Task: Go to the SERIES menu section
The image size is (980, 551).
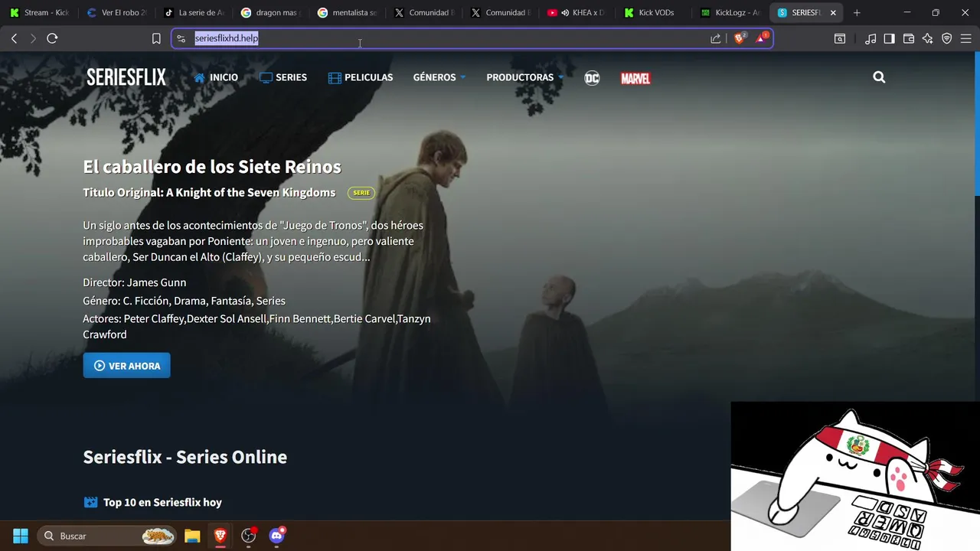Action: [283, 77]
